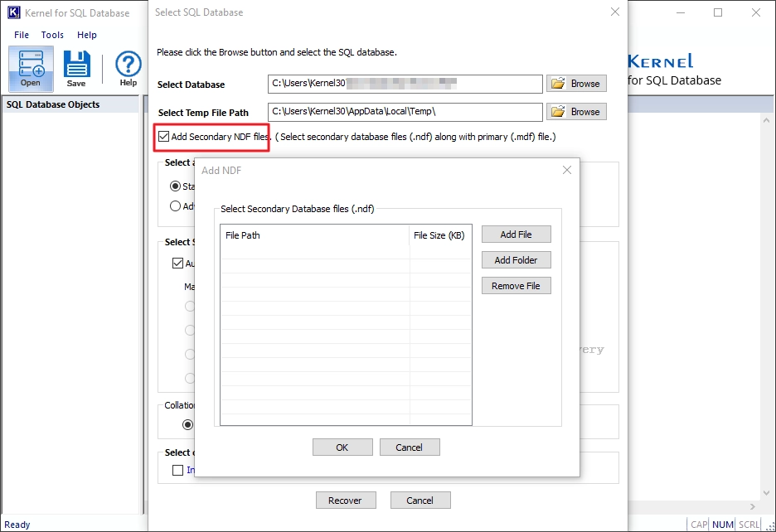
Task: Click the Add Folder button
Action: 517,260
